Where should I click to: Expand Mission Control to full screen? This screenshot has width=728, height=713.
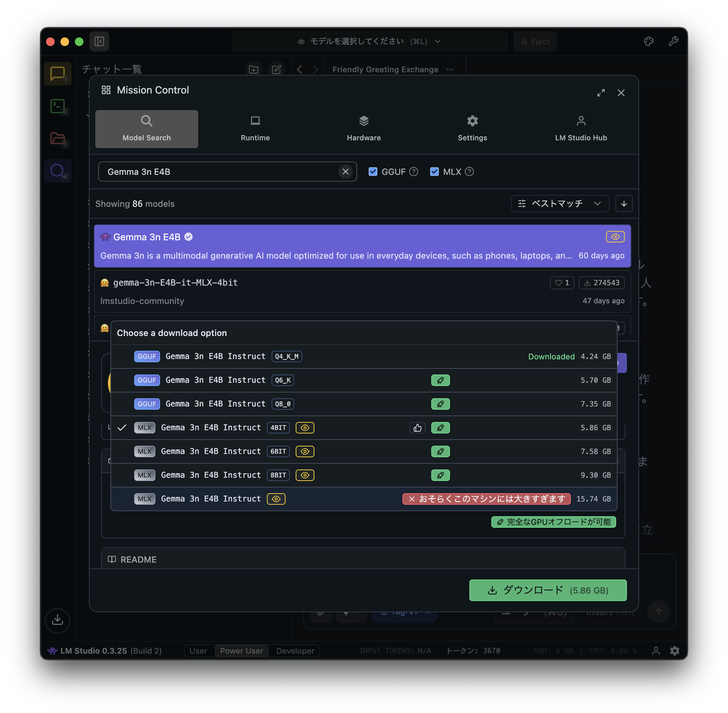click(x=601, y=92)
